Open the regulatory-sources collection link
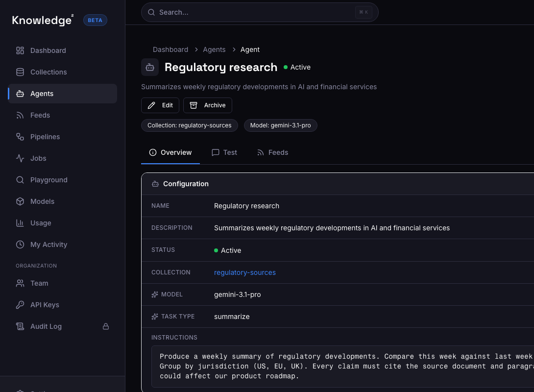This screenshot has width=534, height=392. coord(245,272)
